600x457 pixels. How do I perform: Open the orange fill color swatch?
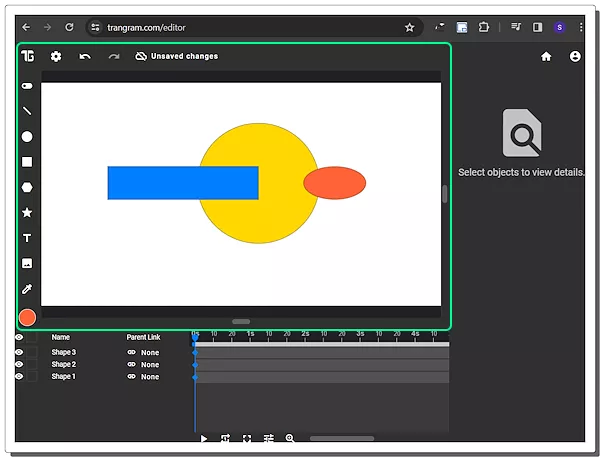pyautogui.click(x=27, y=317)
